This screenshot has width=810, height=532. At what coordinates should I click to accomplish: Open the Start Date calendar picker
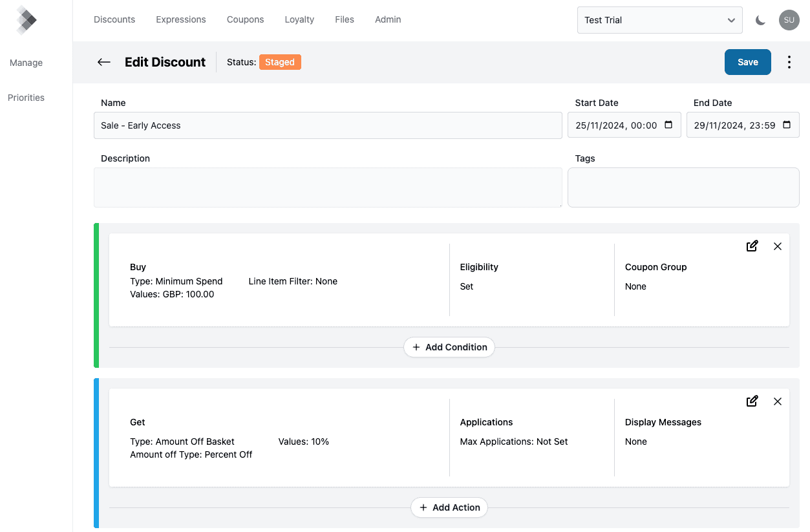669,125
